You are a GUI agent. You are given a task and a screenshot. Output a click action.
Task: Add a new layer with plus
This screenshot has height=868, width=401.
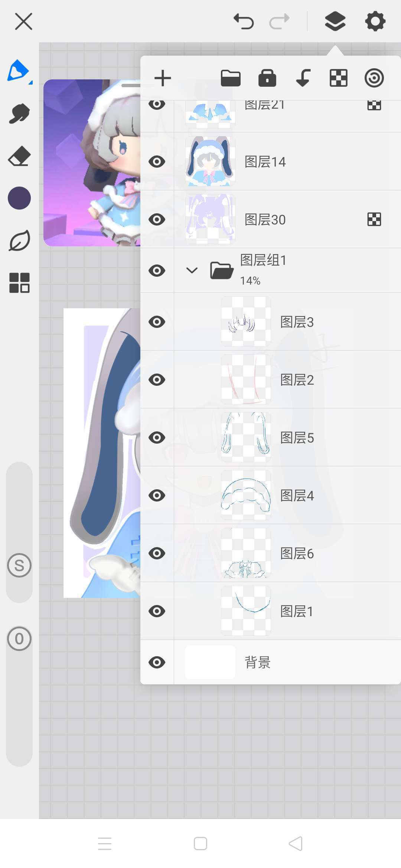[163, 78]
